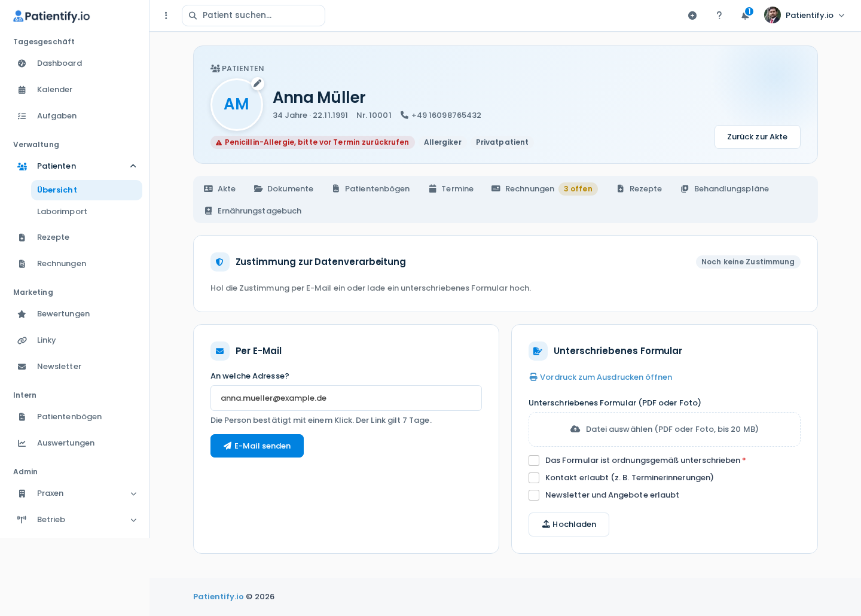Click the three-dot menu icon beside search

tap(166, 16)
